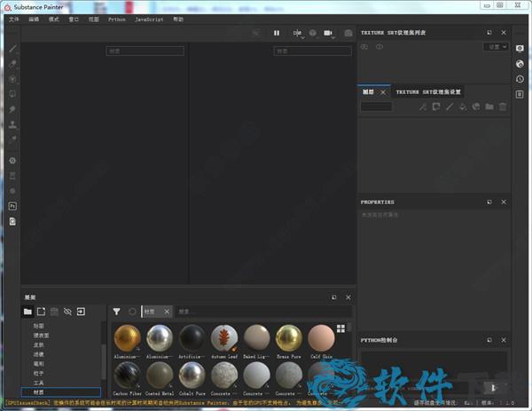Image resolution: width=532 pixels, height=411 pixels.
Task: Select the Calf Skin material thumbnail
Action: pos(321,338)
